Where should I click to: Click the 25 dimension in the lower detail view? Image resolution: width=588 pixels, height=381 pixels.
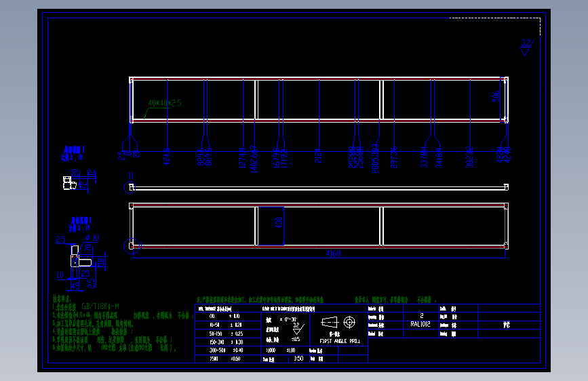tap(85, 274)
